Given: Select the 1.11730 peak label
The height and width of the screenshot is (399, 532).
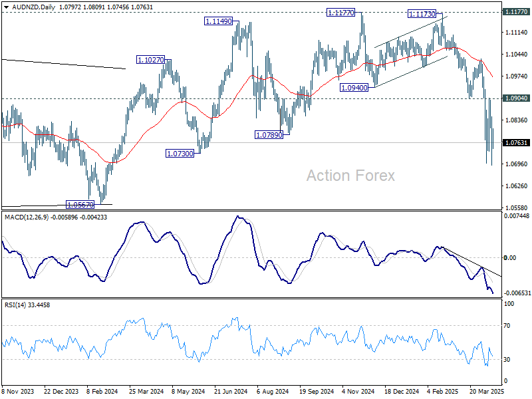Looking at the screenshot, I should point(422,14).
